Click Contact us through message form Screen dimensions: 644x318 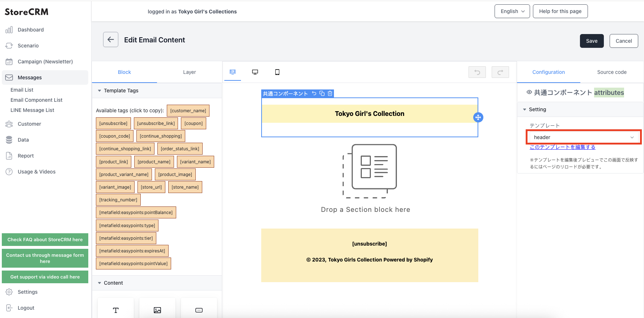[x=45, y=258]
